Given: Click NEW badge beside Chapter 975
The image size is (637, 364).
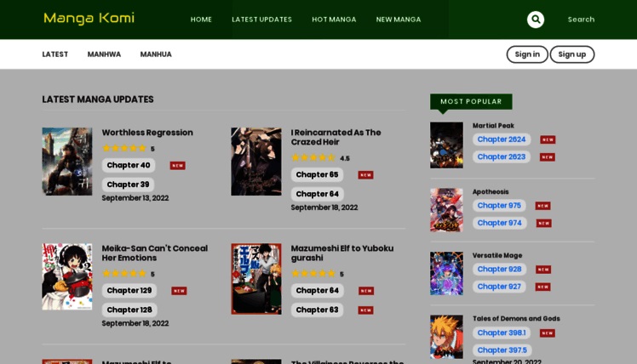Looking at the screenshot, I should (542, 206).
